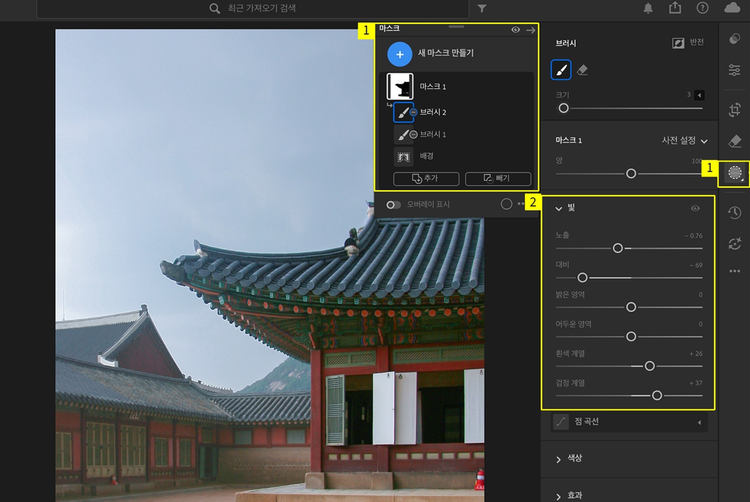Click the exposure value -0.76
Viewport: 750px width, 502px height.
pyautogui.click(x=693, y=236)
